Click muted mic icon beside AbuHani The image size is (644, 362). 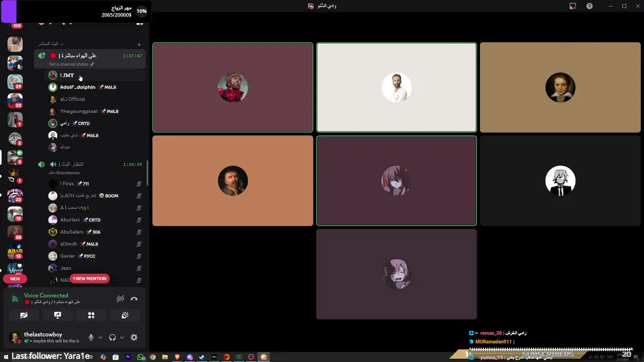(139, 220)
